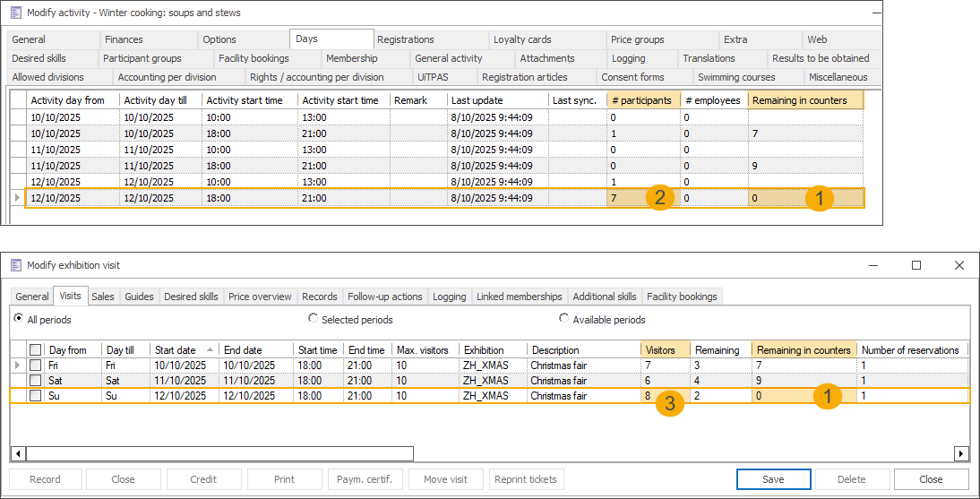Image resolution: width=980 pixels, height=499 pixels.
Task: Choose the Selected periods radio option
Action: point(313,319)
